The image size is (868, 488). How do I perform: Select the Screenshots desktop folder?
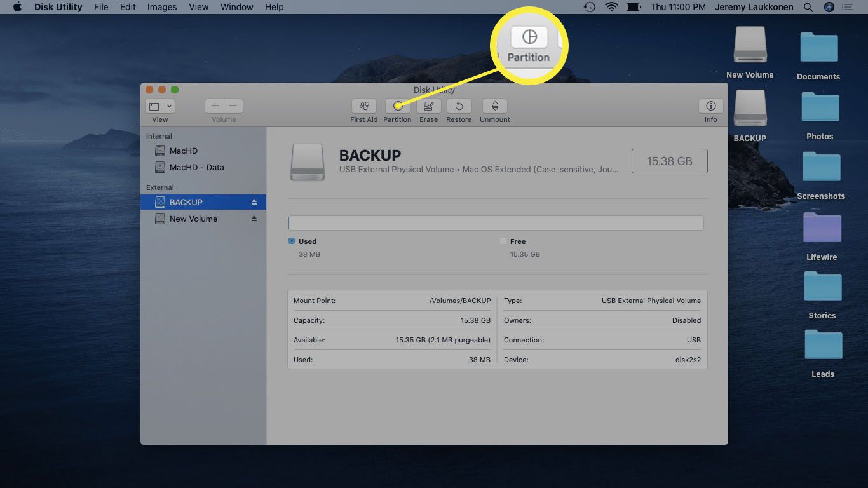(821, 168)
